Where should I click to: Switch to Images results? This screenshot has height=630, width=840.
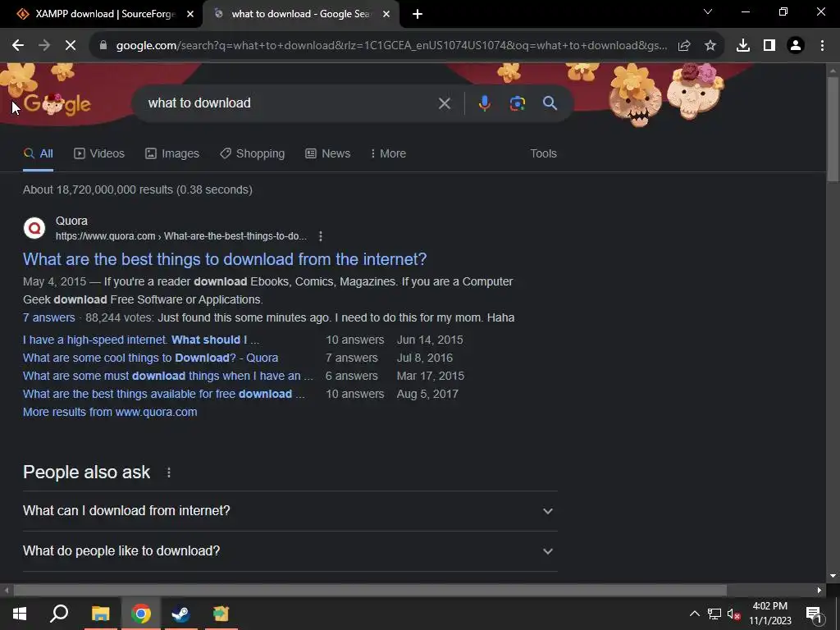(x=172, y=153)
